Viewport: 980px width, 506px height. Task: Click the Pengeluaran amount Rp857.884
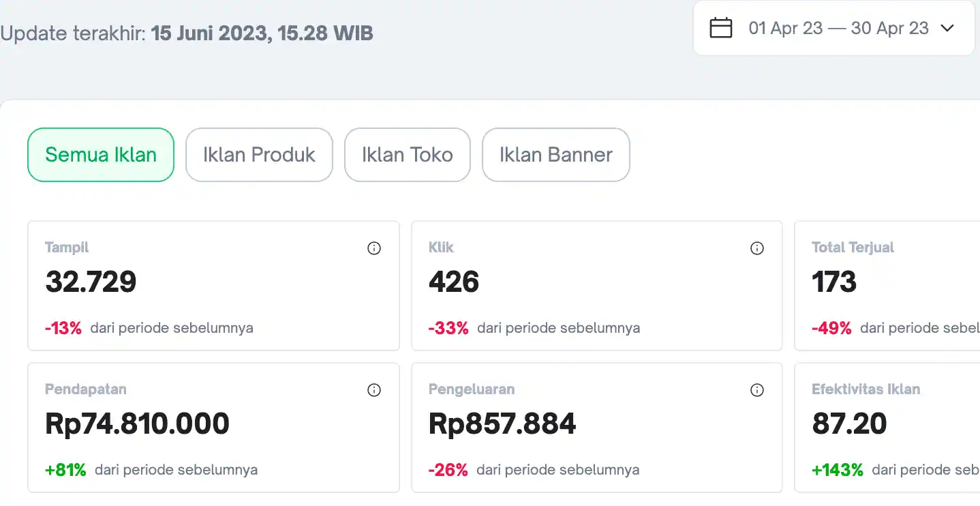[x=502, y=423]
